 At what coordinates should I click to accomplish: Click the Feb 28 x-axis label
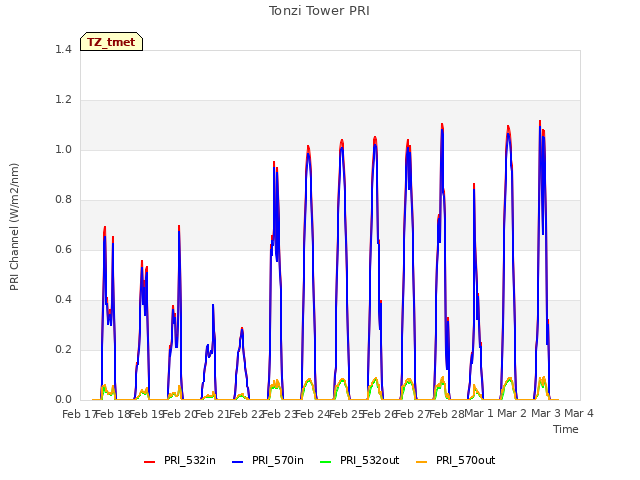pos(446,414)
